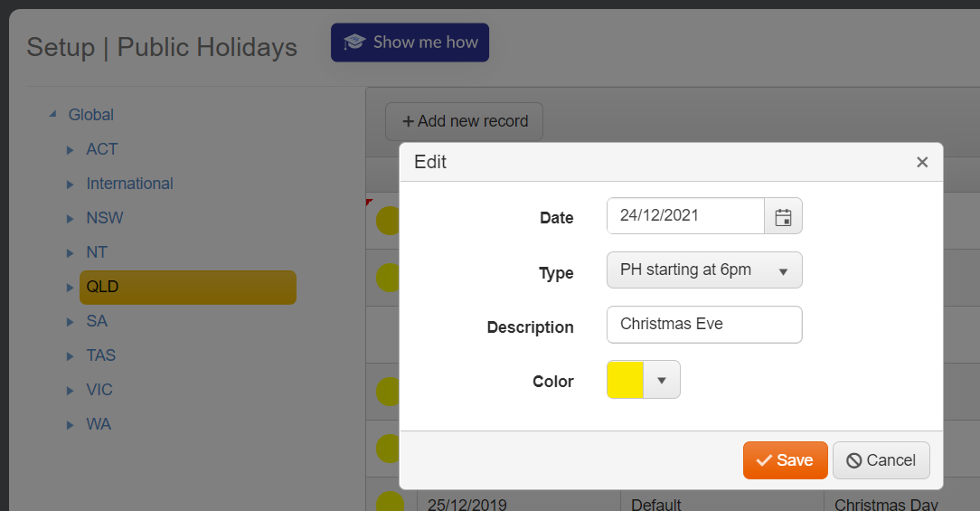Click the Date input field

pyautogui.click(x=685, y=216)
